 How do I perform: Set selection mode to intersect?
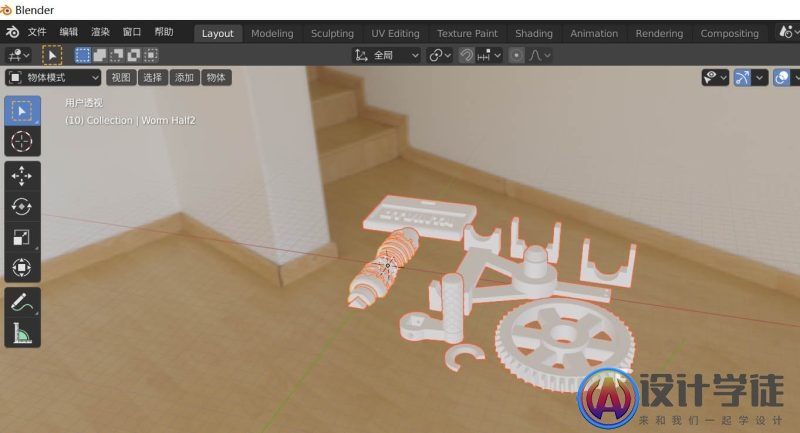point(152,55)
